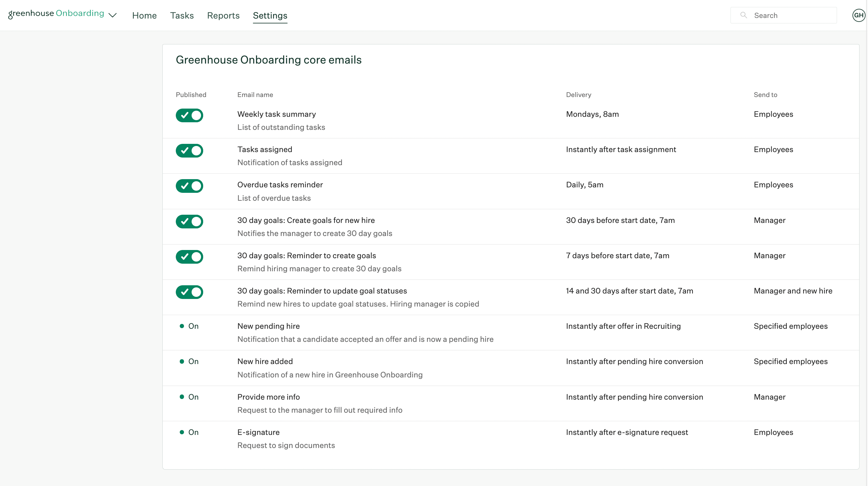
Task: Click 14 and 30 days after start date text
Action: coord(630,291)
